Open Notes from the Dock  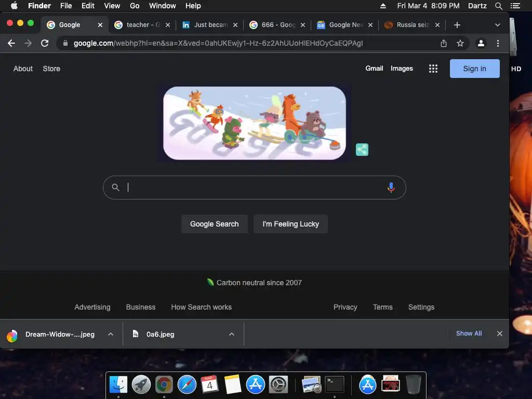[232, 385]
